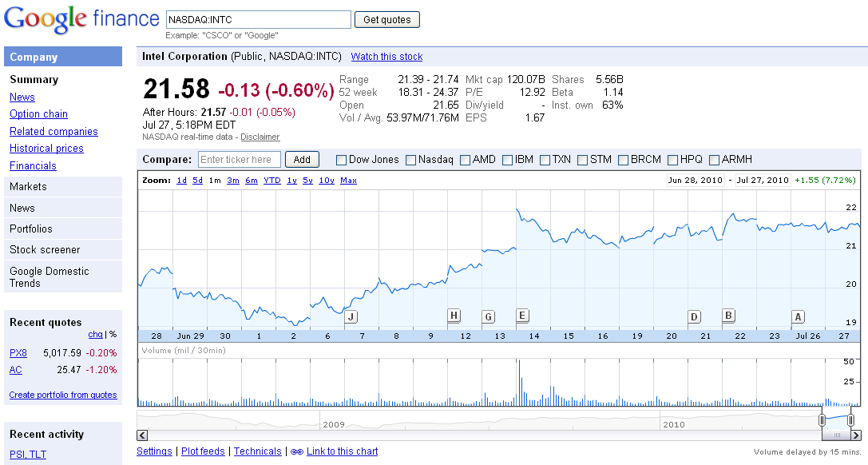Open Plot feeds link
Image resolution: width=868 pixels, height=465 pixels.
(x=203, y=451)
